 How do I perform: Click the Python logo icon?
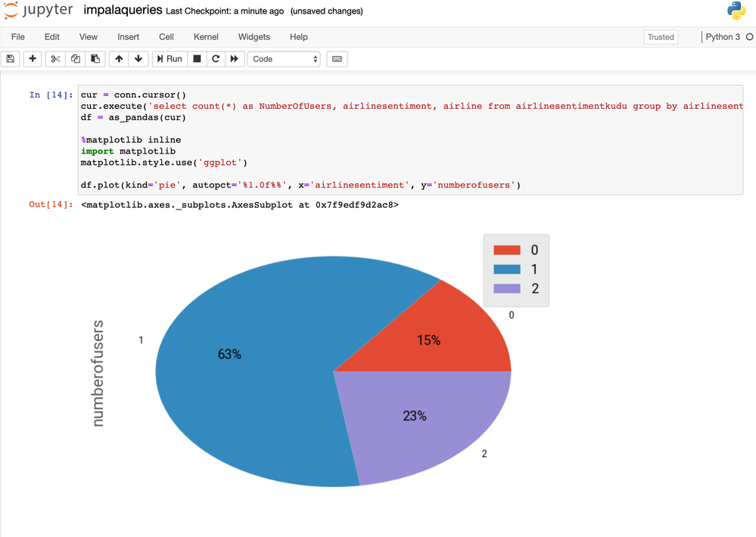736,11
